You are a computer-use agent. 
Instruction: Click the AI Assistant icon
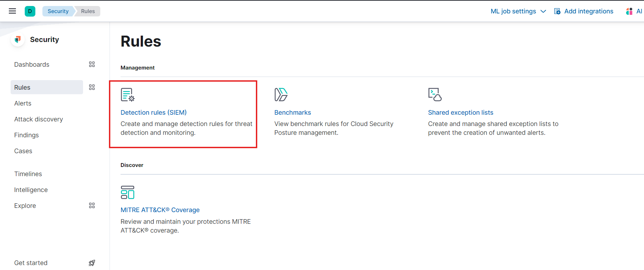click(630, 11)
